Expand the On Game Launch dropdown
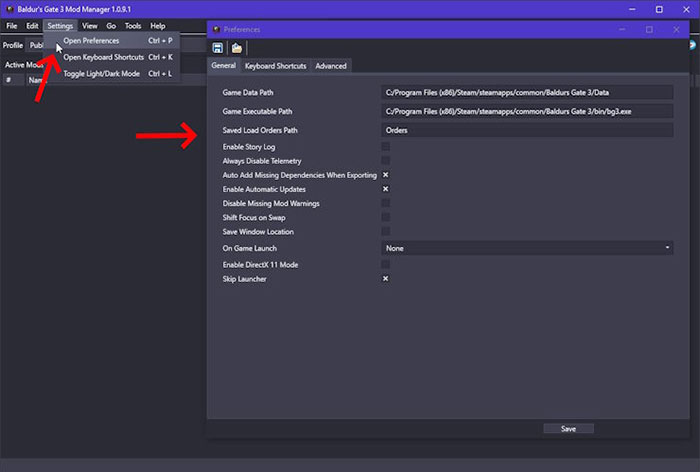The image size is (700, 472). coord(528,248)
